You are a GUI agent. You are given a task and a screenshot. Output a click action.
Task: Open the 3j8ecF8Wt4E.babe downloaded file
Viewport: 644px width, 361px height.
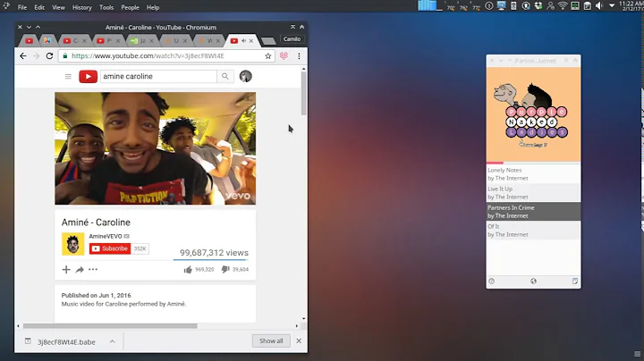pyautogui.click(x=66, y=341)
